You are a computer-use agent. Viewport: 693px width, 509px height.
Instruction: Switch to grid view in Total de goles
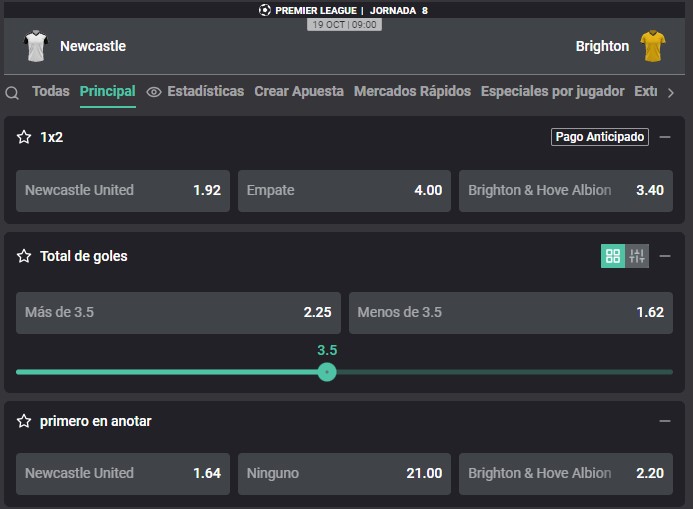(613, 256)
